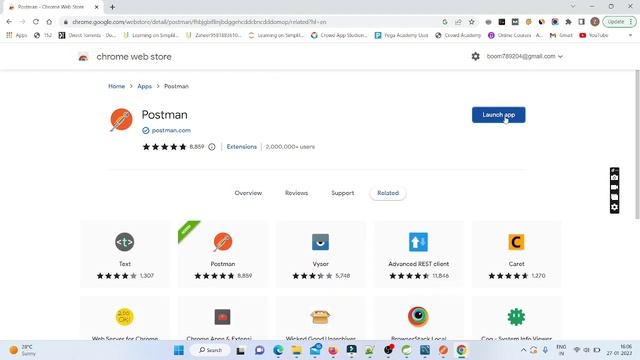Click the Chrome Apps & Extensions icon
The height and width of the screenshot is (360, 640).
point(222,317)
